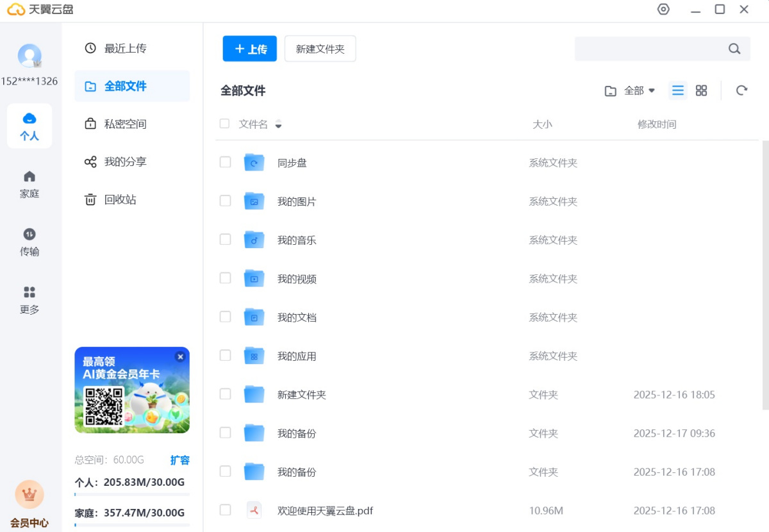Open 传输 transfer panel in sidebar
Screen dimensions: 769x532
pyautogui.click(x=29, y=242)
